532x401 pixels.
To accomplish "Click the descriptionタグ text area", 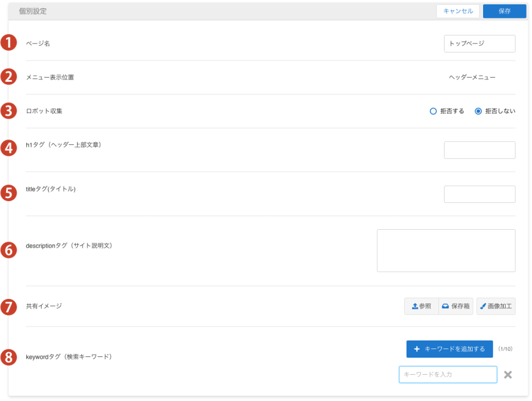I will [446, 251].
